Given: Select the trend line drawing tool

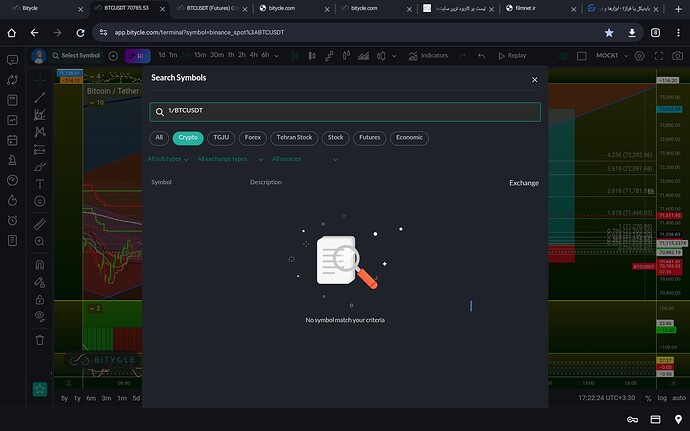Looking at the screenshot, I should [x=40, y=97].
